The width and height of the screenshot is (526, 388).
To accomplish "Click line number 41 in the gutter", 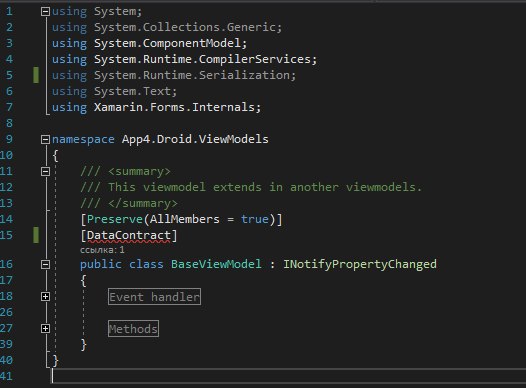I will click(x=6, y=376).
